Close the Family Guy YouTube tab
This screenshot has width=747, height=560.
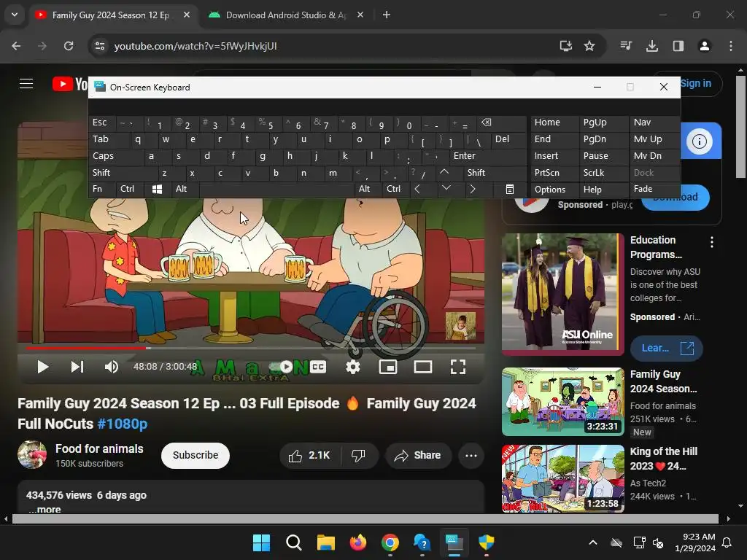187,15
